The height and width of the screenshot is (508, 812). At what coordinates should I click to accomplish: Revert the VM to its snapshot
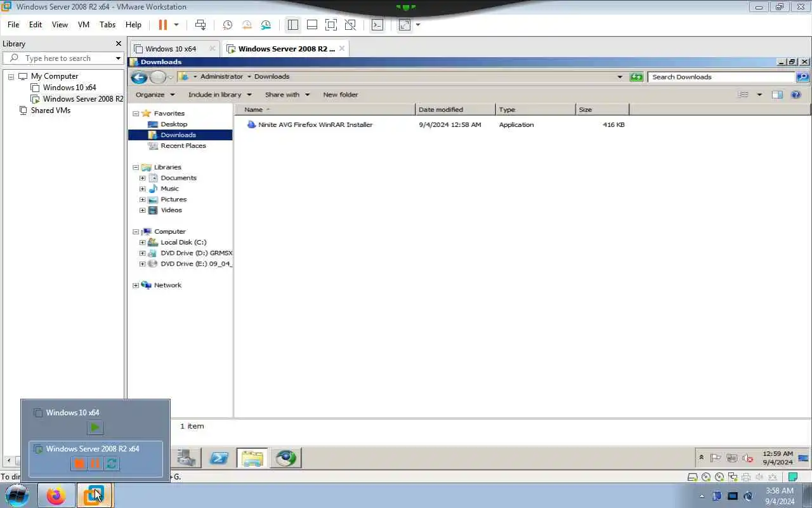247,25
